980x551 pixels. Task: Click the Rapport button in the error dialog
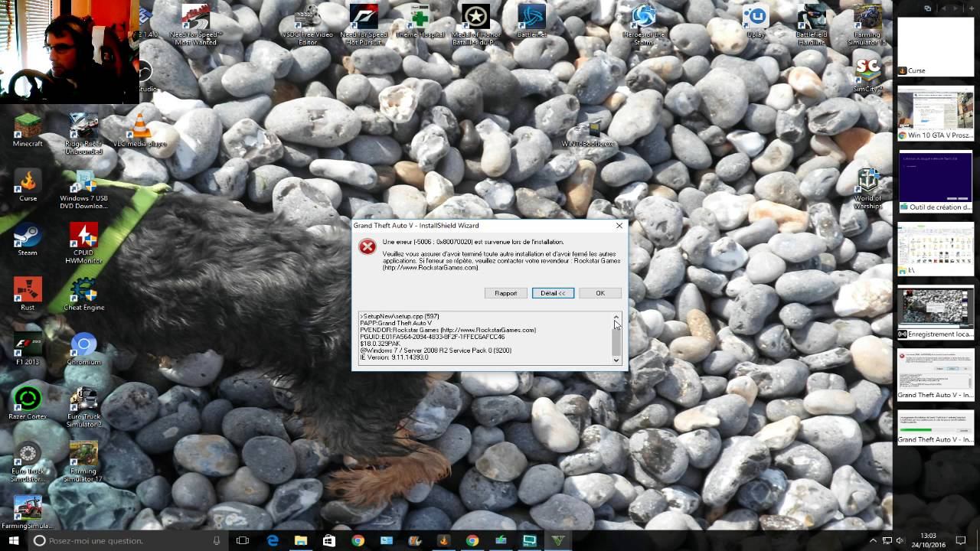[505, 293]
